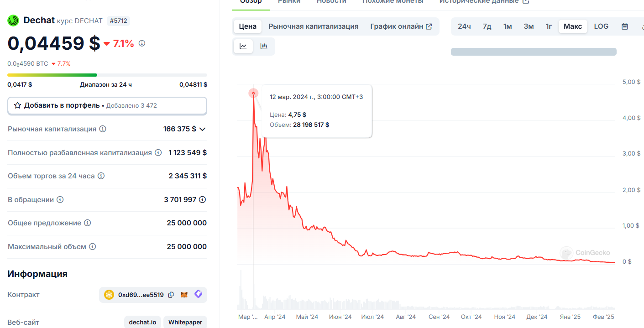Open the calendar date range picker
Image resolution: width=644 pixels, height=328 pixels.
tap(625, 26)
